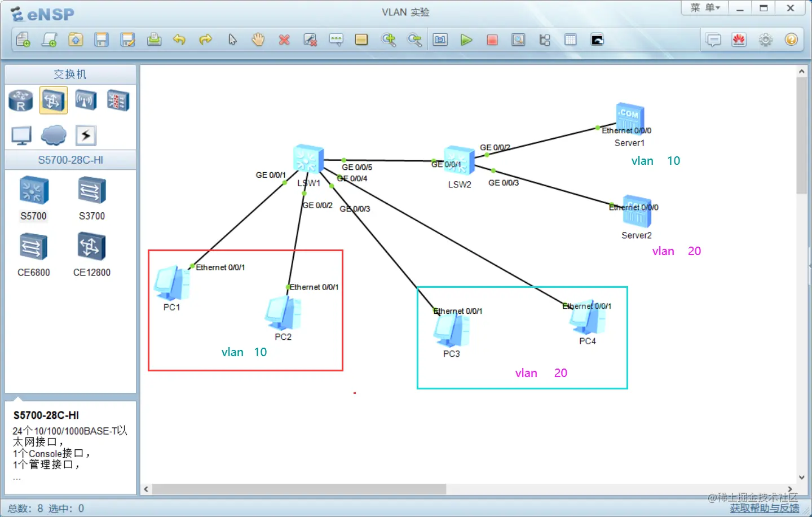812x517 pixels.
Task: Open the data capture tool
Action: click(x=518, y=40)
